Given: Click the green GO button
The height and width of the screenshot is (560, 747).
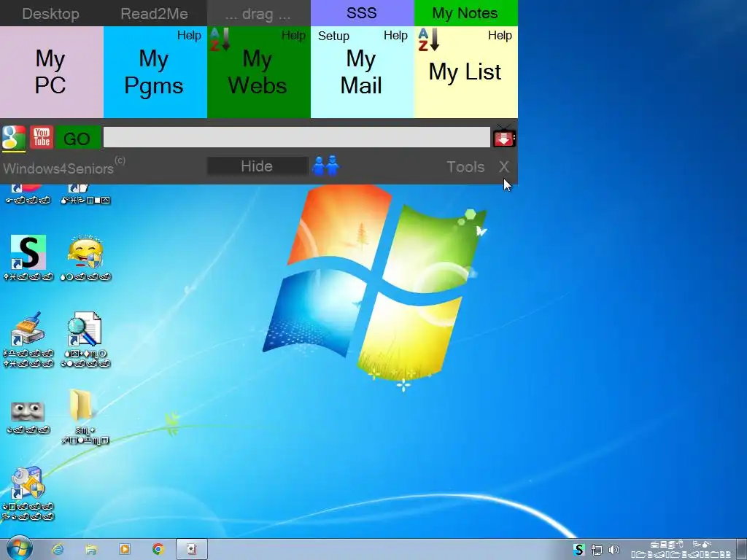Looking at the screenshot, I should (x=77, y=138).
